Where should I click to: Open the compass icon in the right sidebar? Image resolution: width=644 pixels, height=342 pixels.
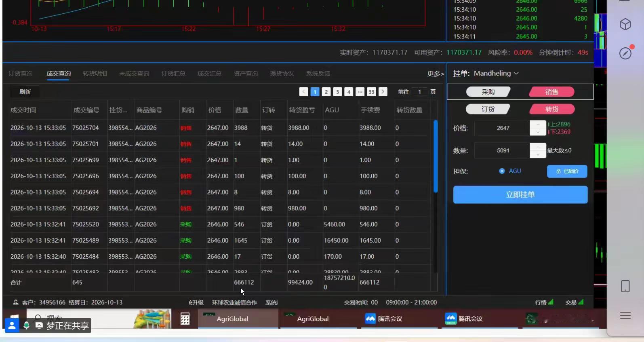(x=625, y=53)
